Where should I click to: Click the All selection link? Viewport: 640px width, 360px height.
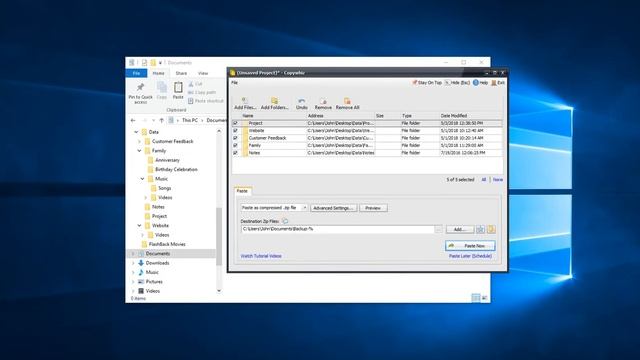tap(484, 180)
